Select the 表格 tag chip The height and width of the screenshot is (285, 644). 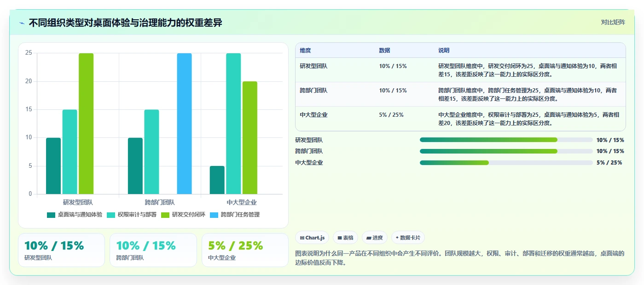click(x=345, y=238)
